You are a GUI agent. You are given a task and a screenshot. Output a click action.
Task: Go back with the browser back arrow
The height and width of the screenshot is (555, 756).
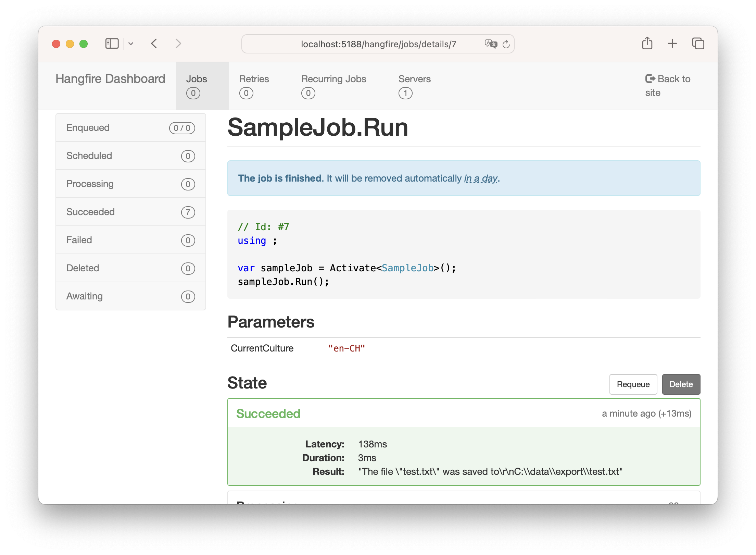[x=154, y=44]
